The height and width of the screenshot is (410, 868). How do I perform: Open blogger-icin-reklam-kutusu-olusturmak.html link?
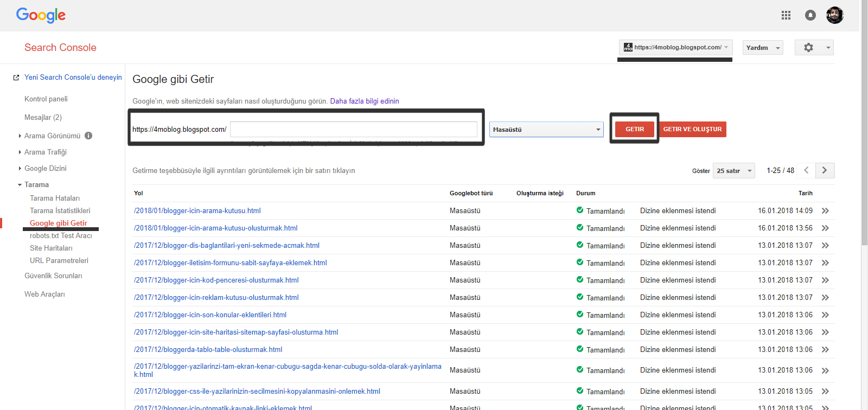click(x=216, y=297)
